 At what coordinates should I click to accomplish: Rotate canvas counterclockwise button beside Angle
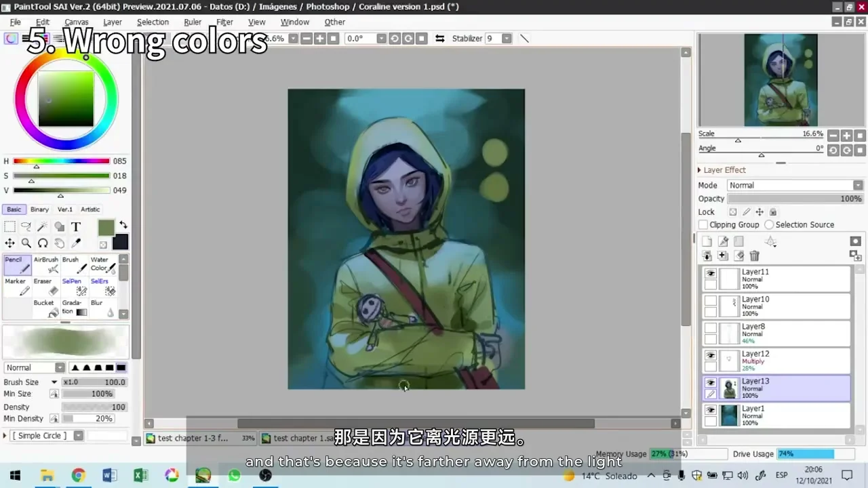click(x=833, y=150)
